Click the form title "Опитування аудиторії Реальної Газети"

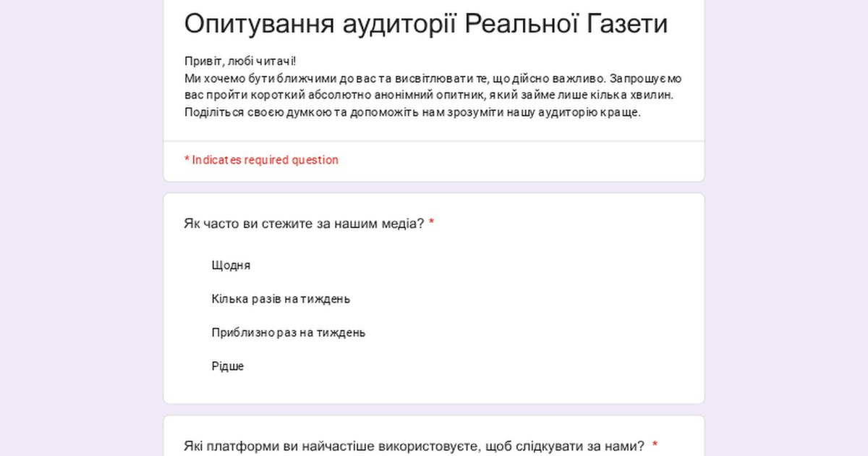click(425, 24)
